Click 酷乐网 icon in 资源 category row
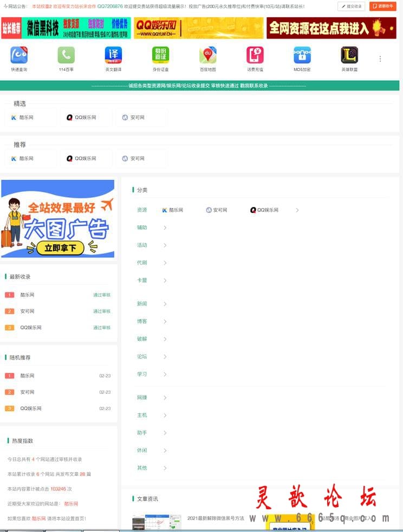The width and height of the screenshot is (403, 532). [x=165, y=210]
